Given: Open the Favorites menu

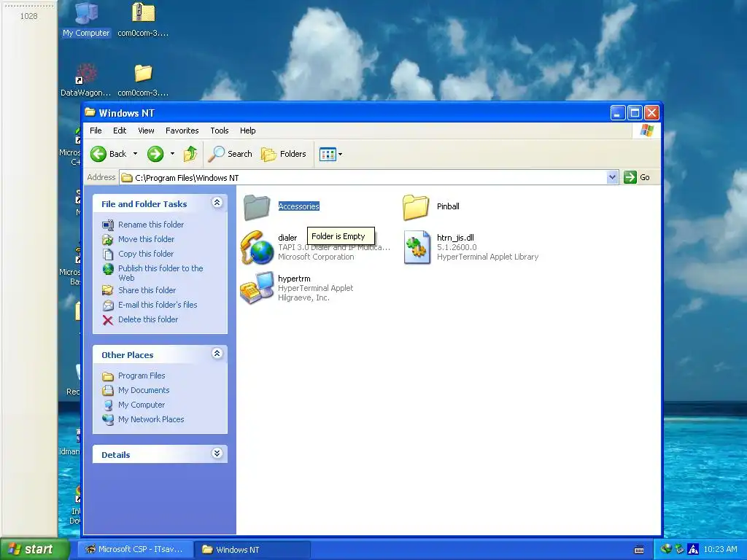Looking at the screenshot, I should (x=182, y=131).
